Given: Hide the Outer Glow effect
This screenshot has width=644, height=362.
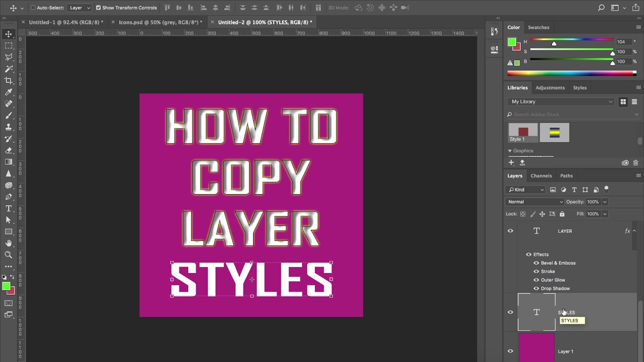Looking at the screenshot, I should point(536,280).
